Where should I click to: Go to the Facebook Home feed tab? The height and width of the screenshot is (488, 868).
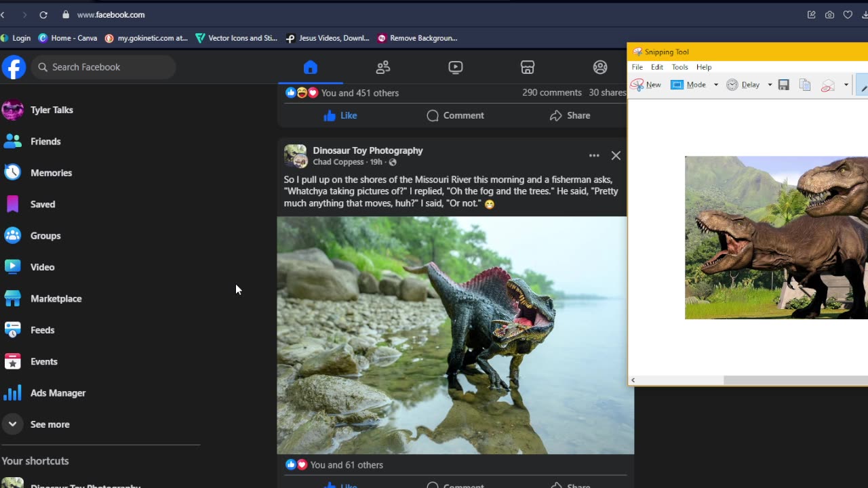point(310,67)
